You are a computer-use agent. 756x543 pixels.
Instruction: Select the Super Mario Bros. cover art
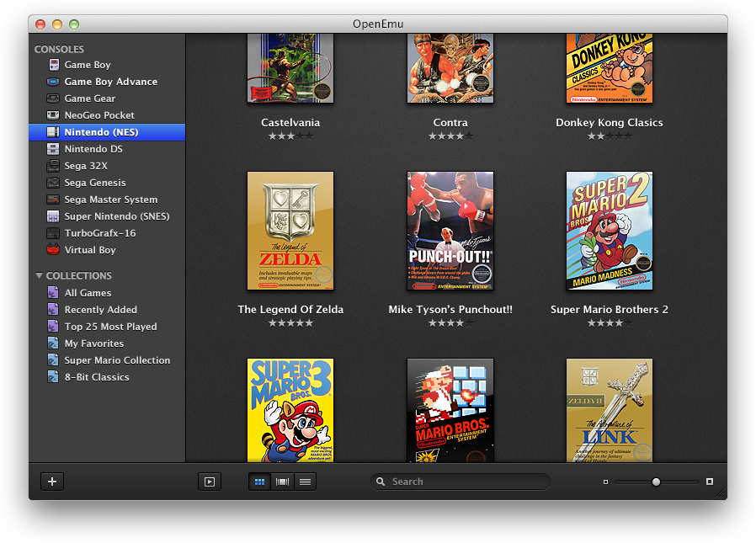450,410
